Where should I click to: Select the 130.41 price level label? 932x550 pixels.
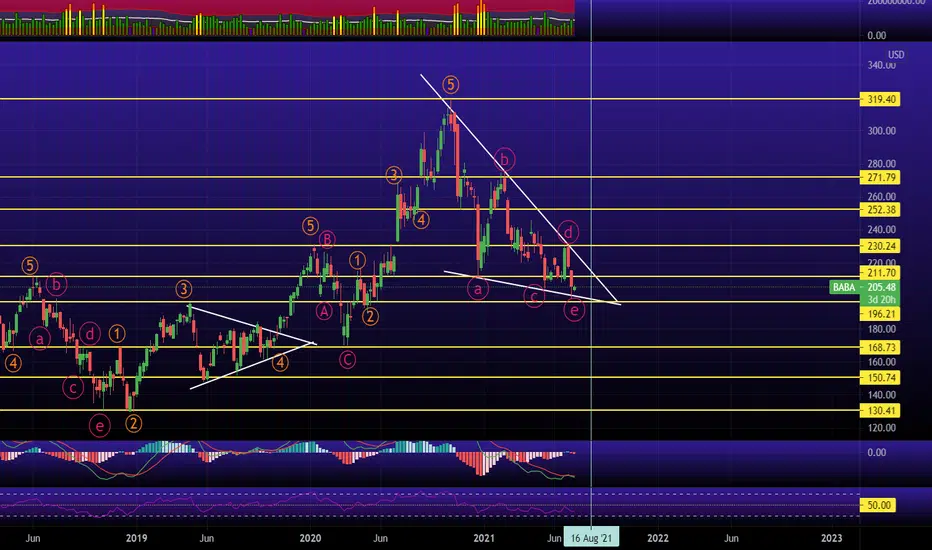(880, 410)
